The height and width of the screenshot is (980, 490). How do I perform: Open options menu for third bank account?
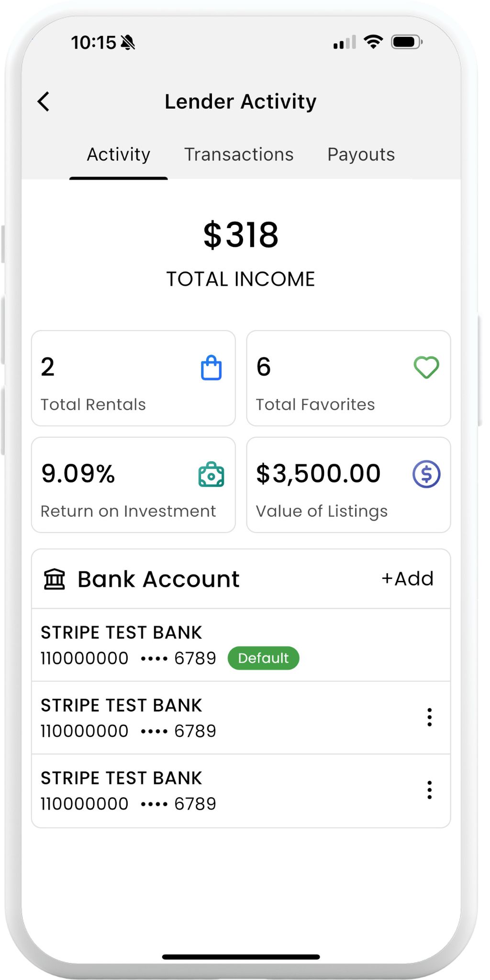(x=429, y=790)
